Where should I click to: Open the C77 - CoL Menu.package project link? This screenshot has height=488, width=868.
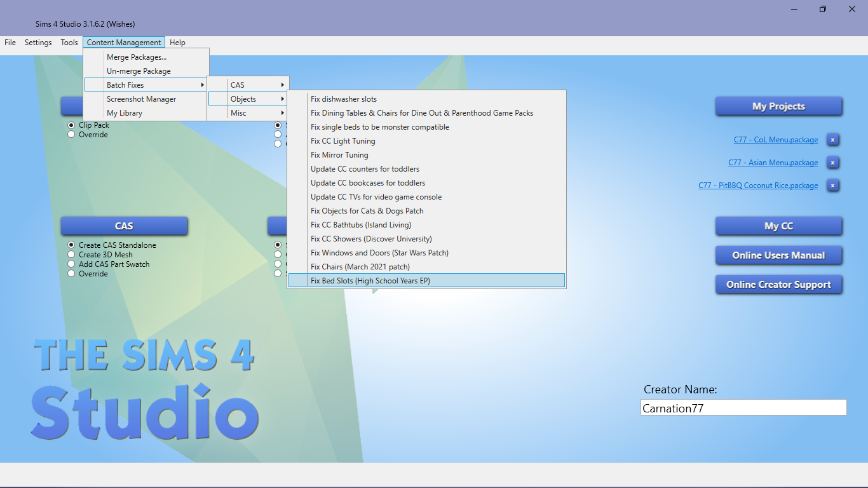(x=776, y=140)
